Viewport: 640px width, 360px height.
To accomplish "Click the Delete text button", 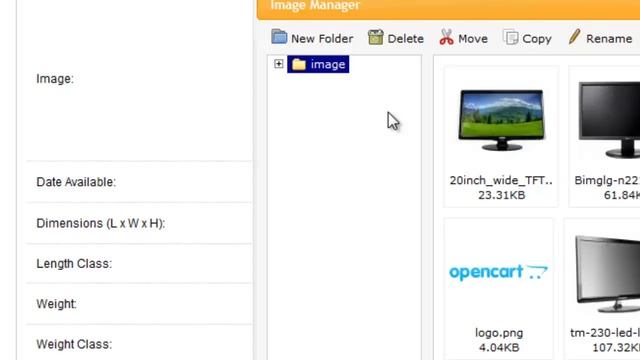I will tap(405, 39).
